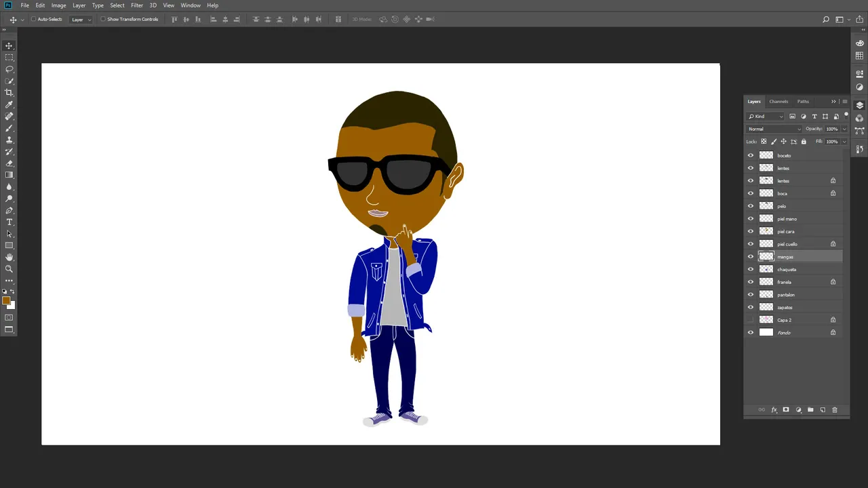Delete layer with trash icon
This screenshot has width=868, height=488.
(x=835, y=410)
